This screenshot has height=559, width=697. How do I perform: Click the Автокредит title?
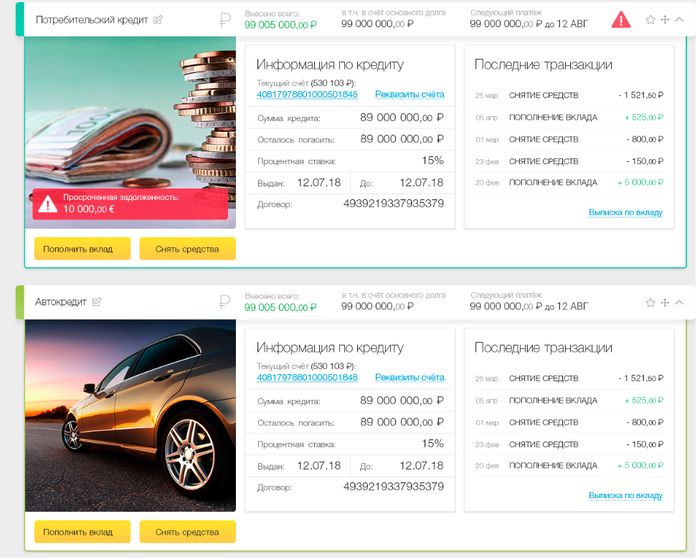pos(61,302)
